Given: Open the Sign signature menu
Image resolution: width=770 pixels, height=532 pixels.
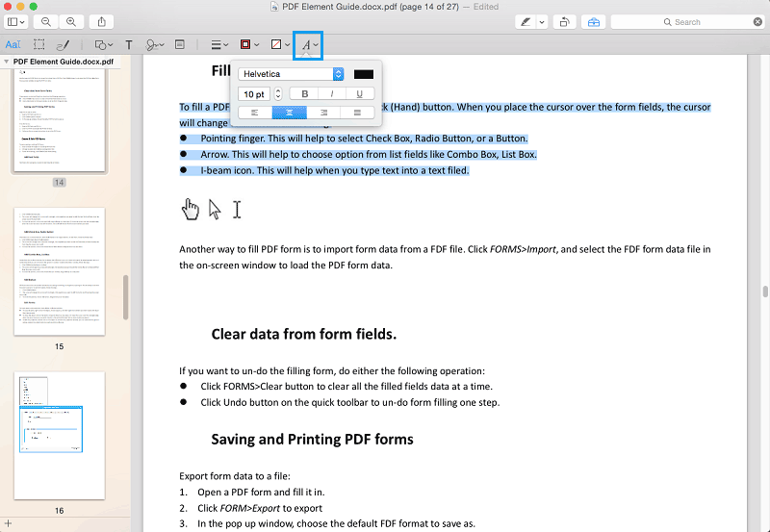Looking at the screenshot, I should [x=154, y=45].
